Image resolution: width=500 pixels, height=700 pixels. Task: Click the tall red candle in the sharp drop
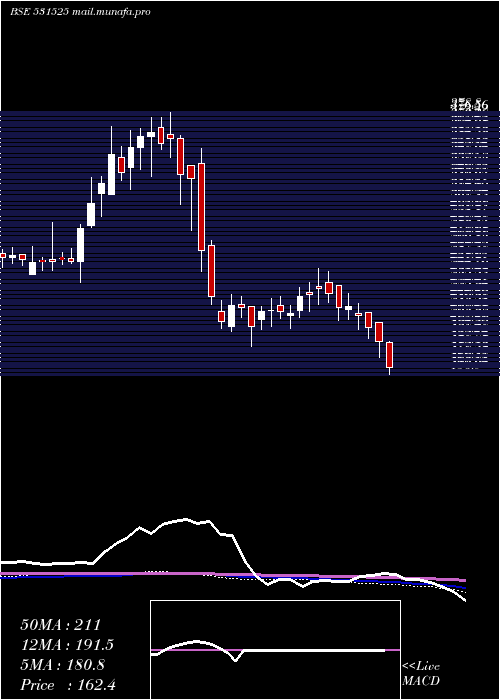click(x=201, y=207)
